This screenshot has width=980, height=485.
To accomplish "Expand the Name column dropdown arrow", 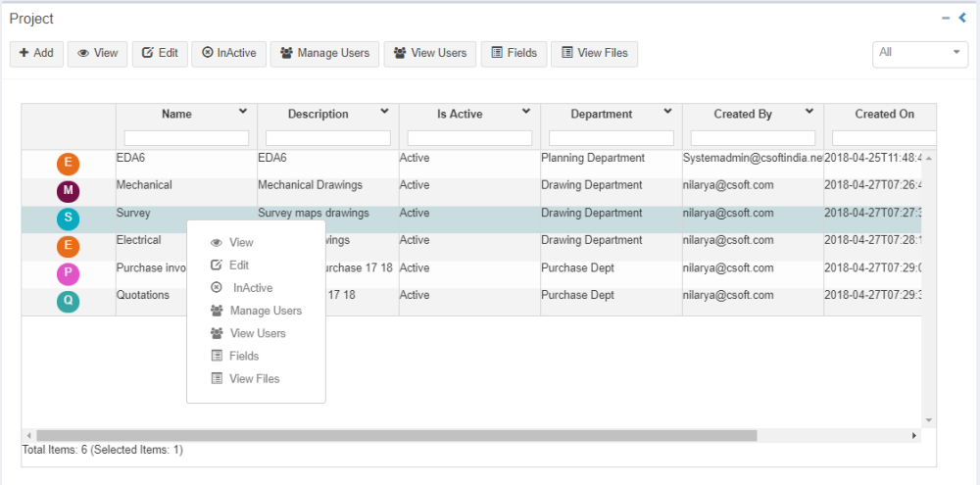I will tap(242, 112).
